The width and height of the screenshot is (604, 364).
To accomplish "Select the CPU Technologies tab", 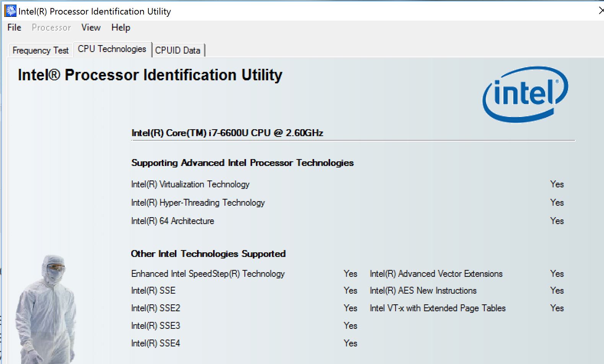I will click(112, 49).
